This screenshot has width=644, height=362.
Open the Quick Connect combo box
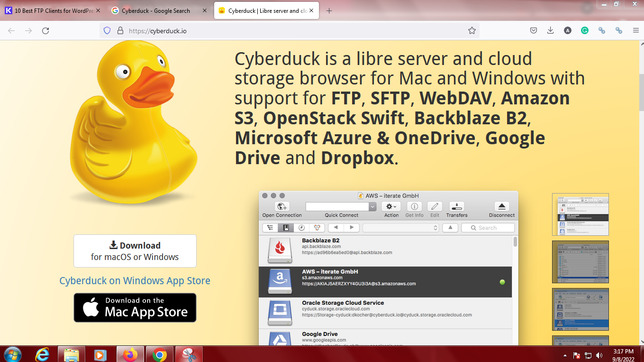pos(341,206)
